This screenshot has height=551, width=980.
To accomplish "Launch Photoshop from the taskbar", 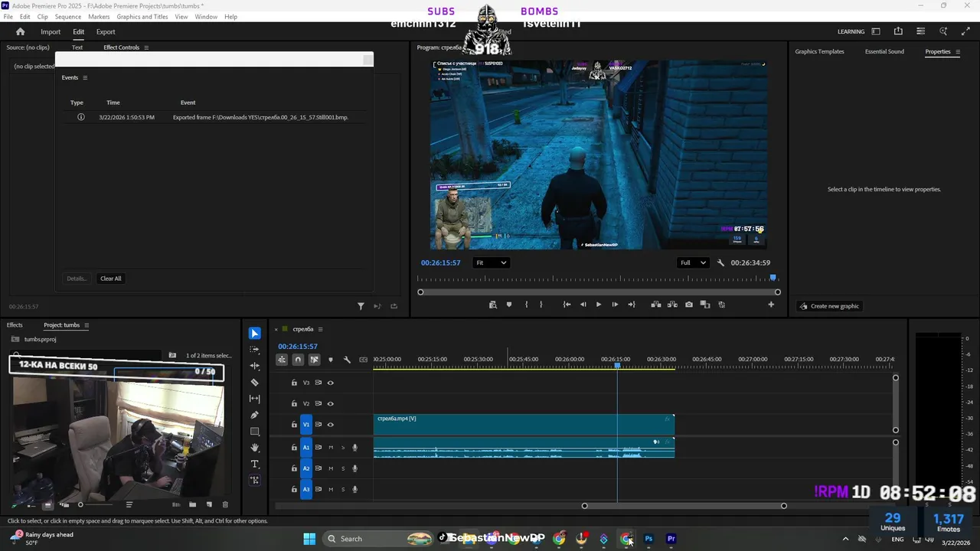I will click(648, 539).
